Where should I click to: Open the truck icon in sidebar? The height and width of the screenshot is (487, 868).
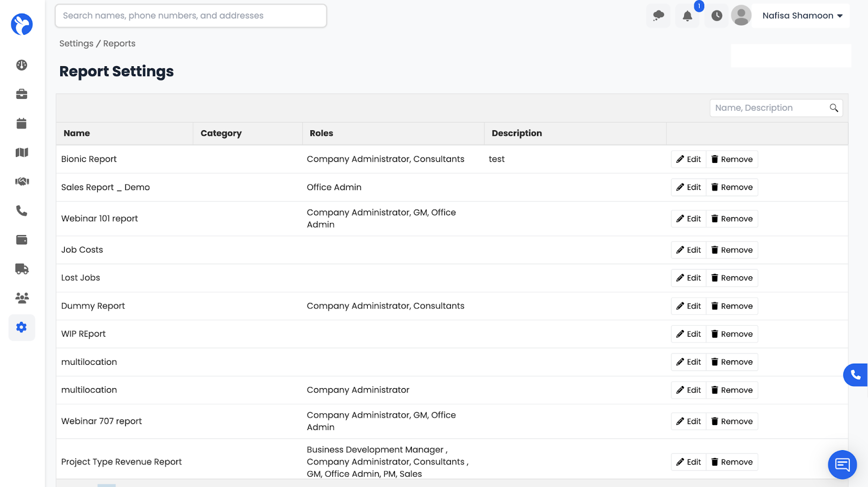[22, 269]
